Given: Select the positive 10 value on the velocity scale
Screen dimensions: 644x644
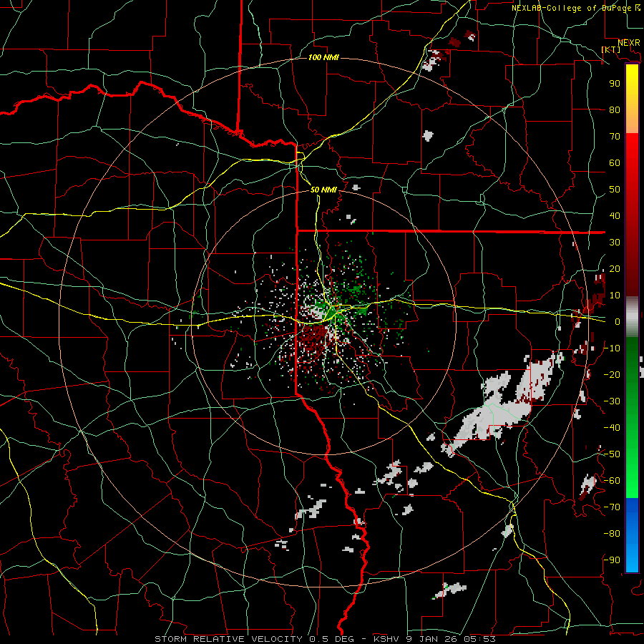Looking at the screenshot, I should tap(615, 296).
